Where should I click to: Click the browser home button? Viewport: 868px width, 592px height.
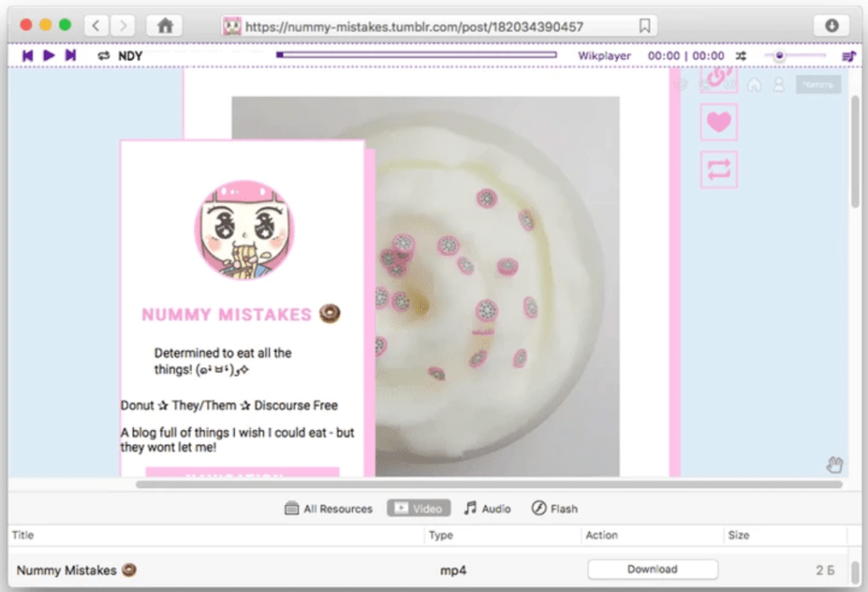[x=164, y=25]
